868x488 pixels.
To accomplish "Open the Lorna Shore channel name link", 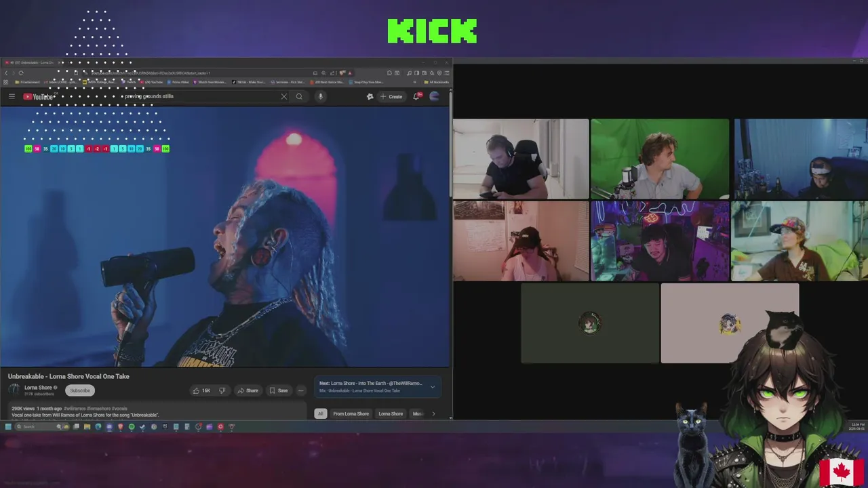I will [x=38, y=388].
